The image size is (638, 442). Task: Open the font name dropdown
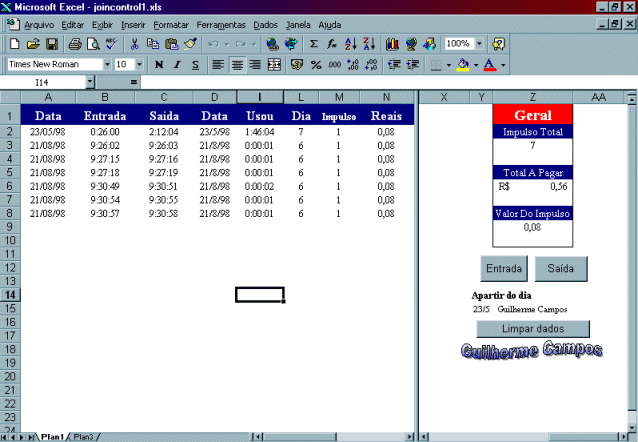[x=107, y=64]
